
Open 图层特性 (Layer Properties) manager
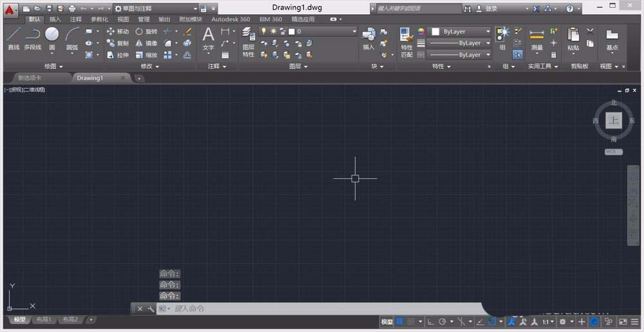click(x=249, y=42)
